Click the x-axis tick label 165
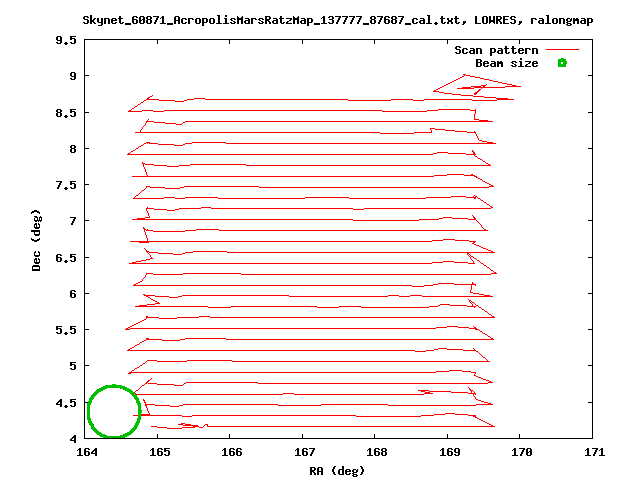The image size is (640, 480). 159,452
